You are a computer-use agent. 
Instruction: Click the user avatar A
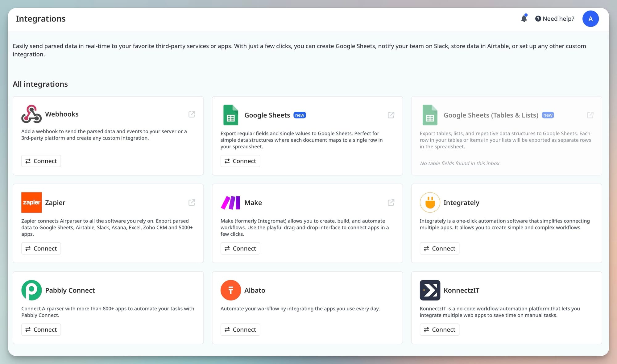pyautogui.click(x=590, y=19)
